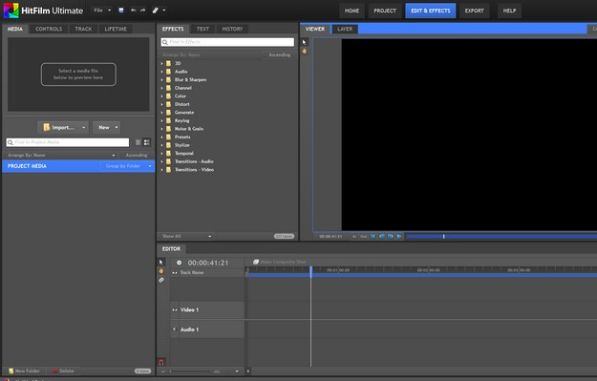597x381 pixels.
Task: Click the New Folder icon in media panel
Action: point(11,371)
